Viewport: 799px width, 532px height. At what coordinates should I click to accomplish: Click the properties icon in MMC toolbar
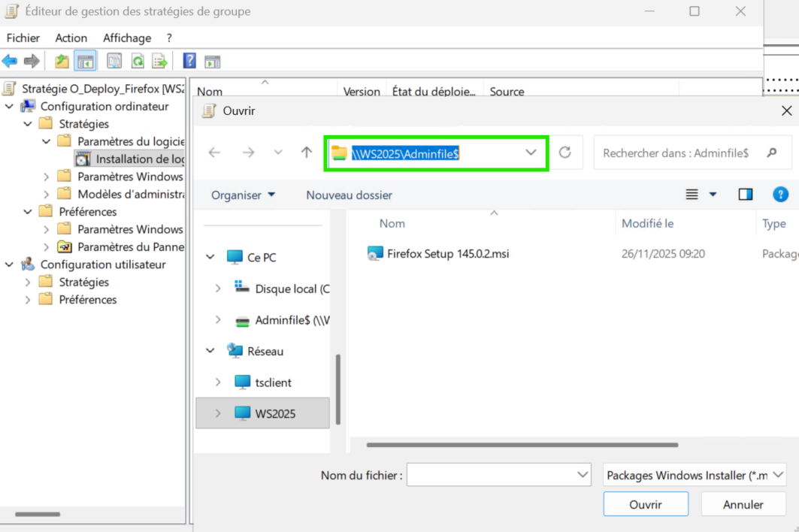coord(113,62)
